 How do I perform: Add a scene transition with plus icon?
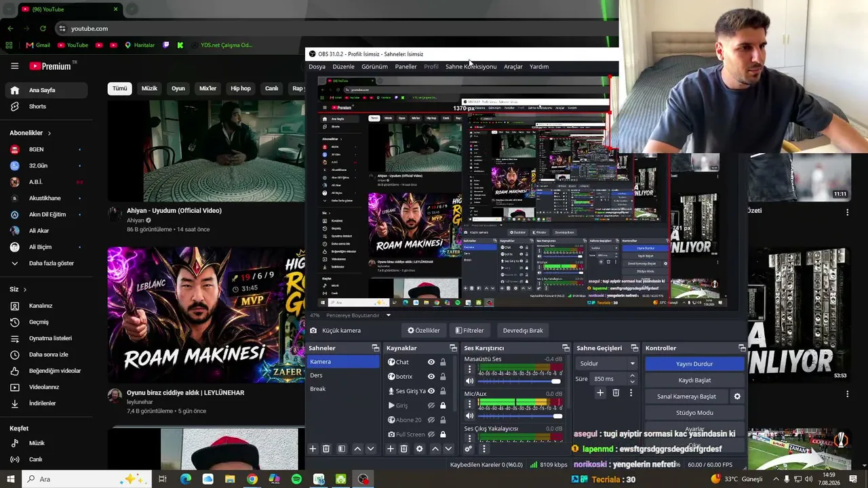pos(600,392)
